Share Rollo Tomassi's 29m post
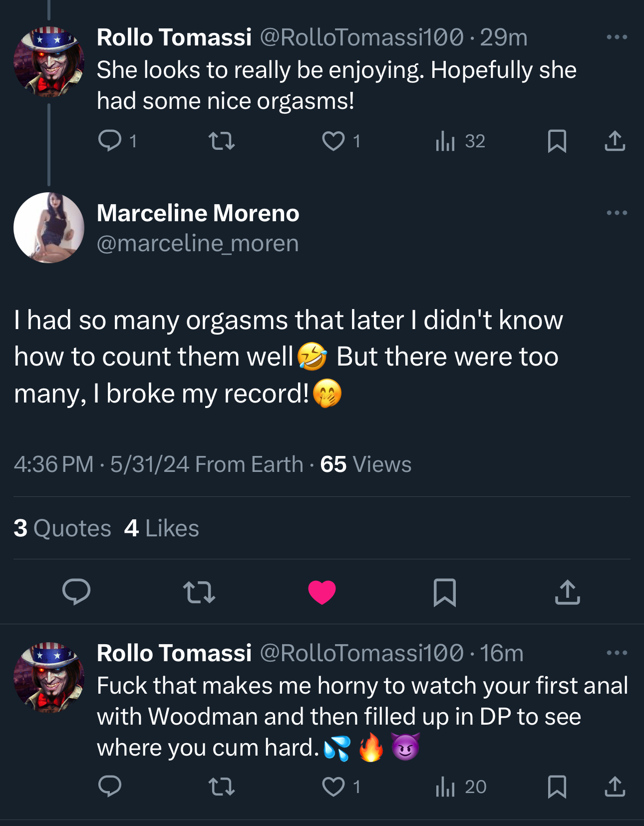Screen dimensions: 644x826 (615, 141)
